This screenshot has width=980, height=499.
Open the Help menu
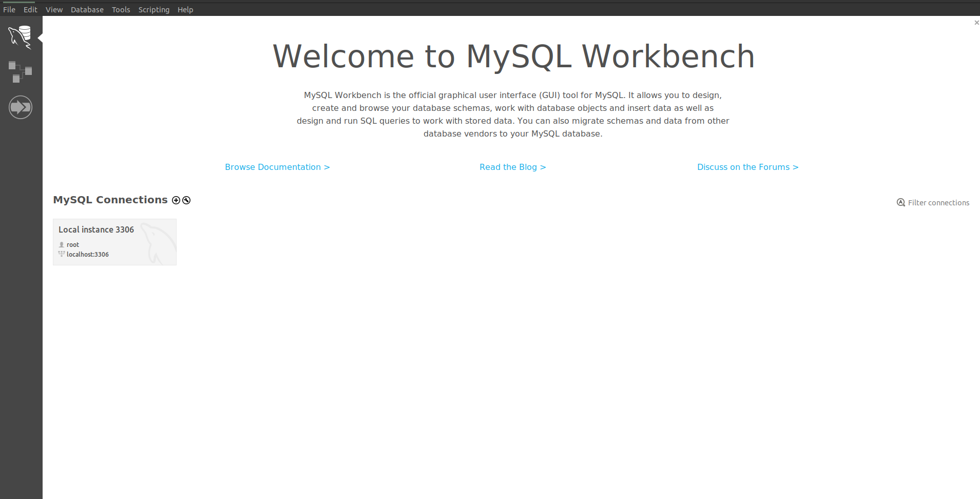pos(185,10)
